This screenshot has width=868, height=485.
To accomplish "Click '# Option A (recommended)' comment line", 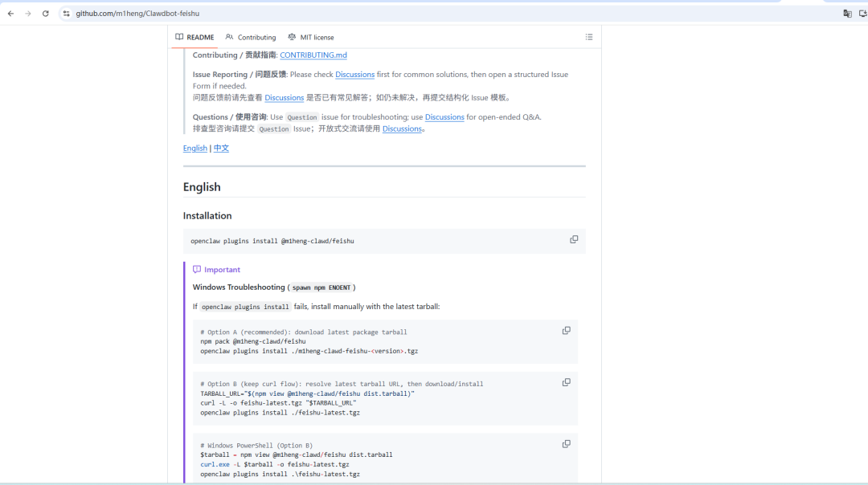I will pyautogui.click(x=303, y=332).
